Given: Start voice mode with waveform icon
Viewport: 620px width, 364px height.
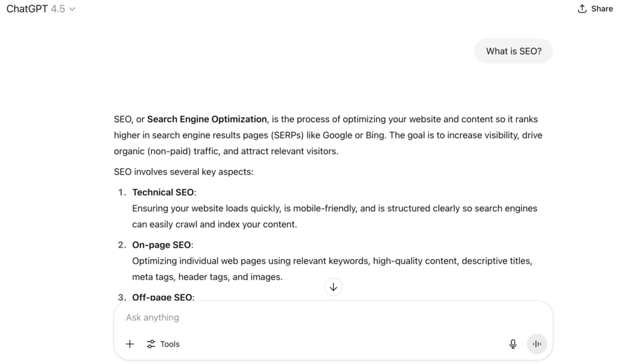Looking at the screenshot, I should coord(536,344).
